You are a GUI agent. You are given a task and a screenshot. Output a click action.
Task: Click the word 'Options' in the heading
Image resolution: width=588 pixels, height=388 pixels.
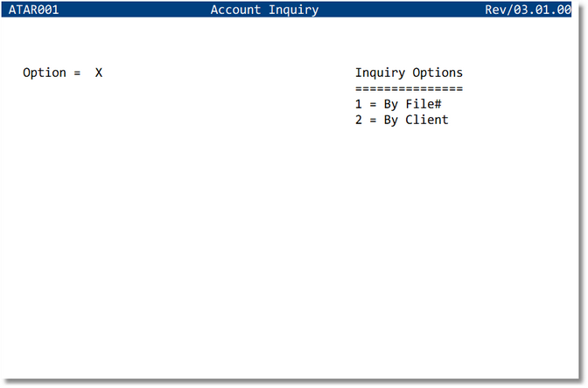tap(437, 73)
